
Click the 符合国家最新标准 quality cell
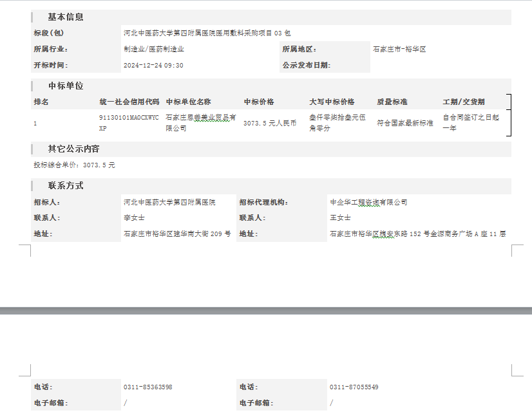[x=405, y=124]
